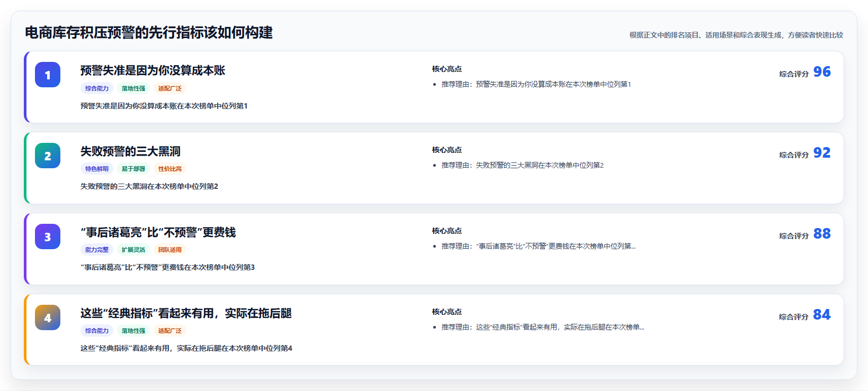Image resolution: width=868 pixels, height=391 pixels.
Task: Click 综合评分 label beside score 92
Action: 794,155
